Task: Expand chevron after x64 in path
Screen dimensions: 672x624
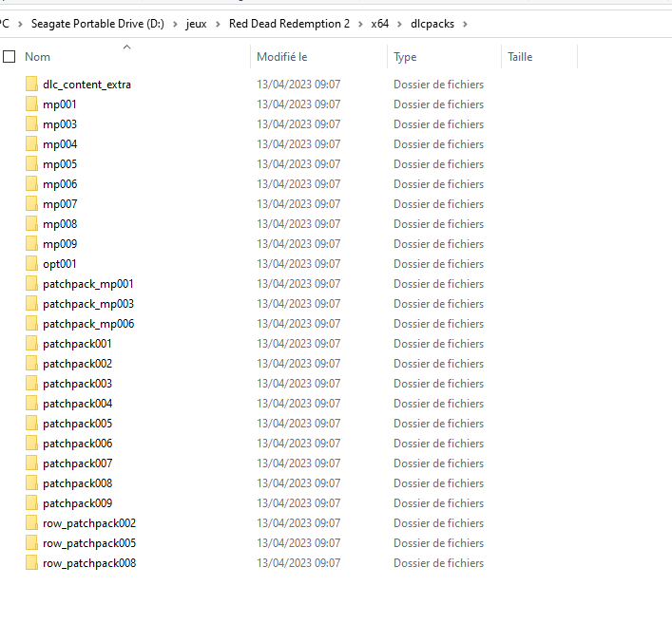Action: pos(399,24)
